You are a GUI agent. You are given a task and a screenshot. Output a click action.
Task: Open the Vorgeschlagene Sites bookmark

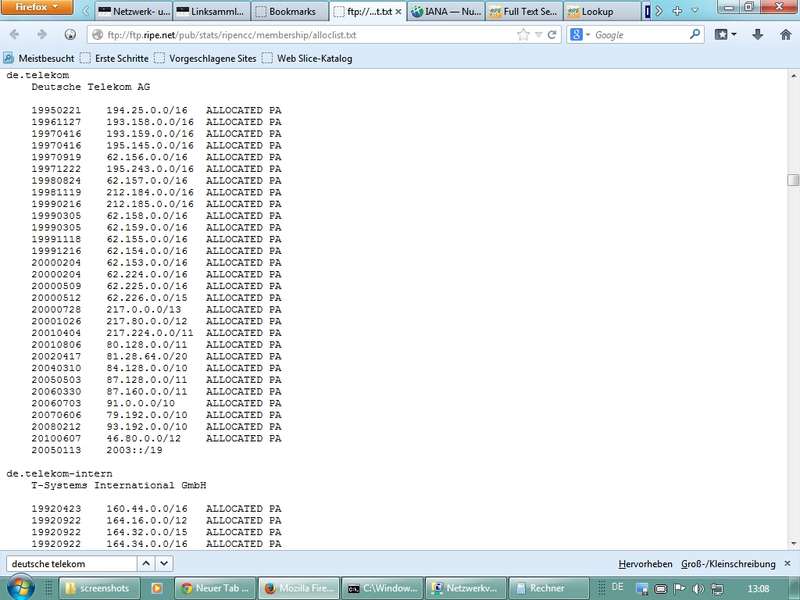tap(205, 58)
